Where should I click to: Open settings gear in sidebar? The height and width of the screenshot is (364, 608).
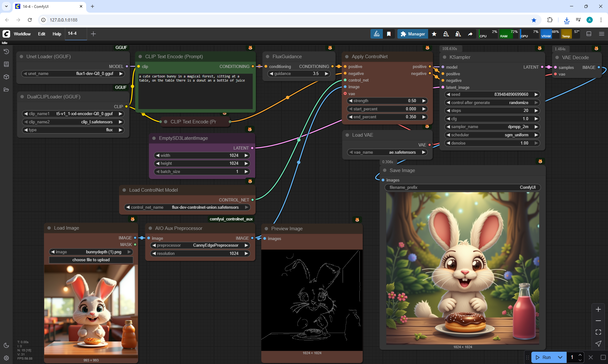[x=6, y=358]
